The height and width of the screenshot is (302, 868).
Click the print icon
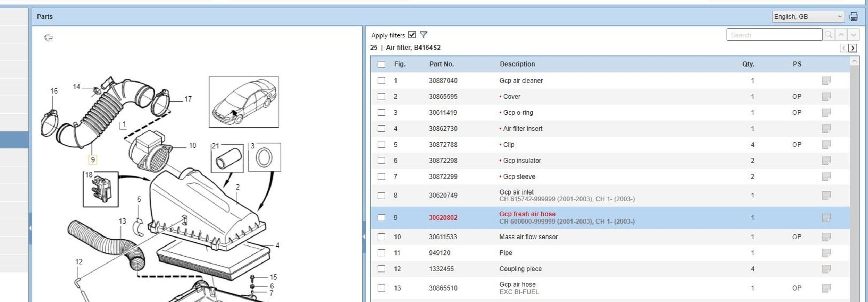coord(853,17)
